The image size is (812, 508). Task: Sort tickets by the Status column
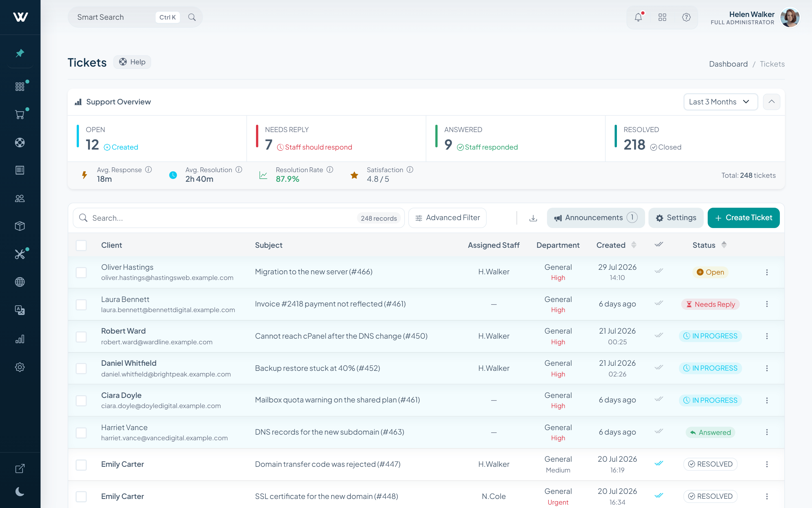point(709,245)
